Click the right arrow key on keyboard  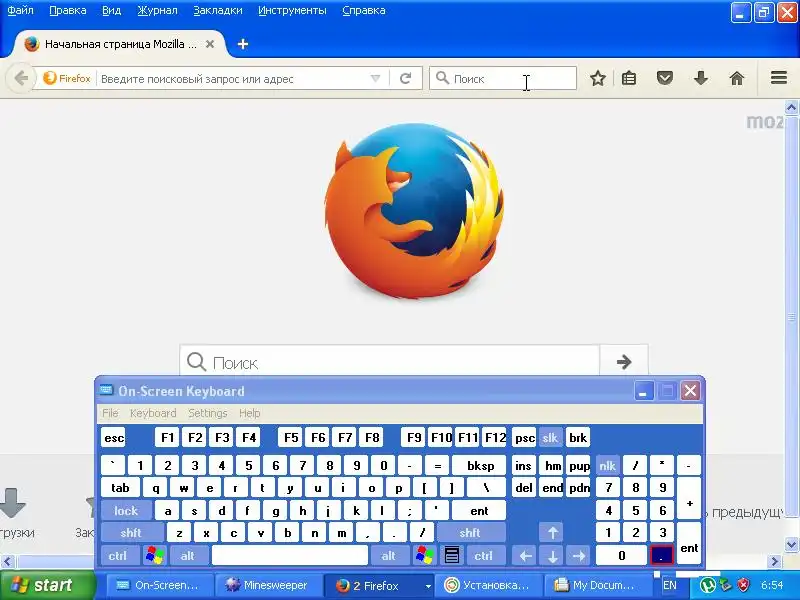click(x=579, y=555)
